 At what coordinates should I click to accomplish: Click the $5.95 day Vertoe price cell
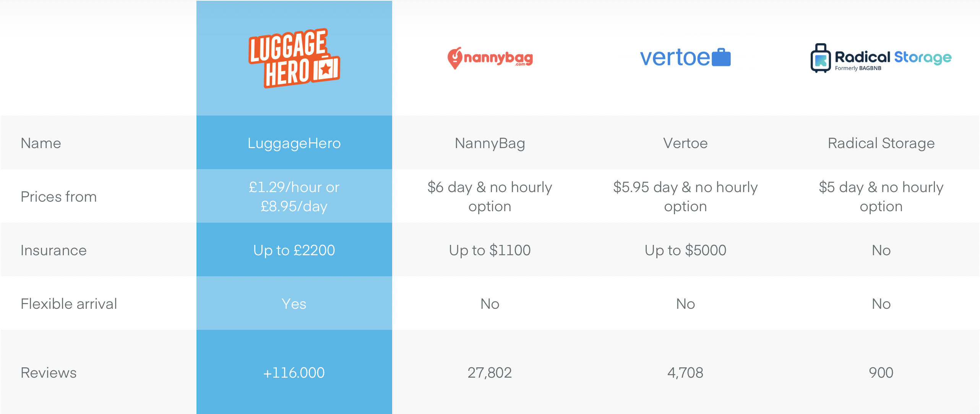pos(686,196)
